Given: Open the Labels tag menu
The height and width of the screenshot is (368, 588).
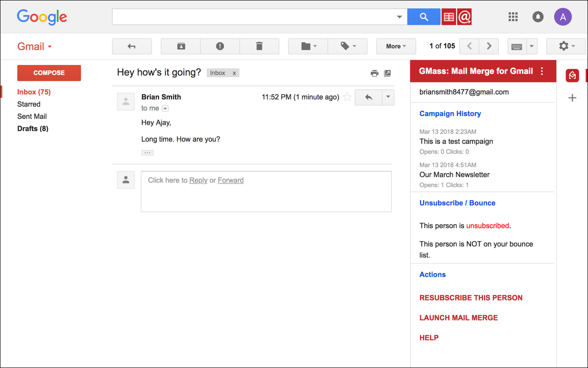Looking at the screenshot, I should coord(348,46).
